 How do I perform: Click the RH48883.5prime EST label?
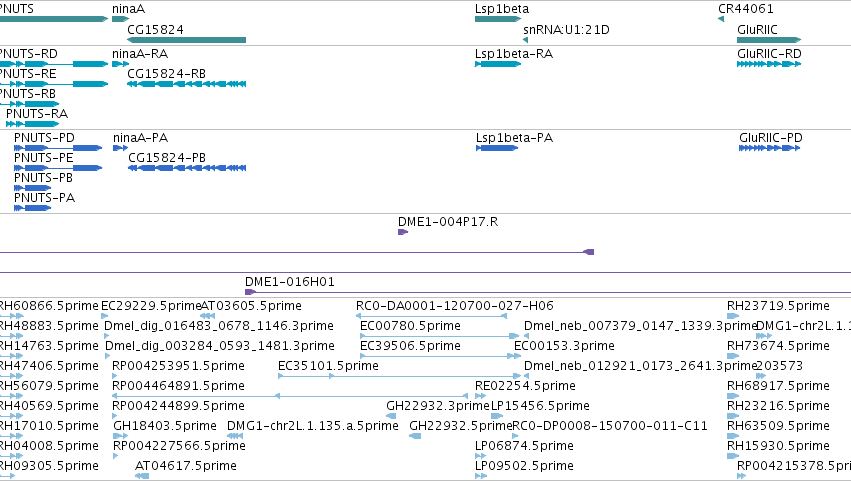(x=49, y=326)
